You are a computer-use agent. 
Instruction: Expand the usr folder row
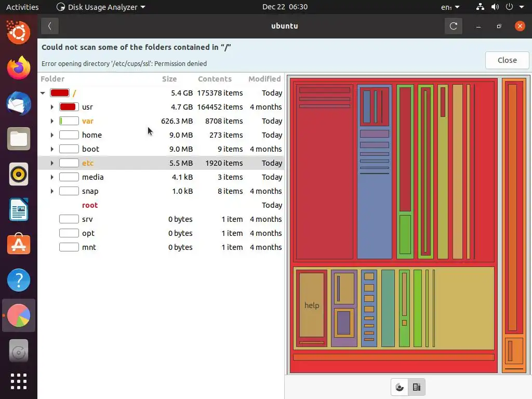point(52,107)
